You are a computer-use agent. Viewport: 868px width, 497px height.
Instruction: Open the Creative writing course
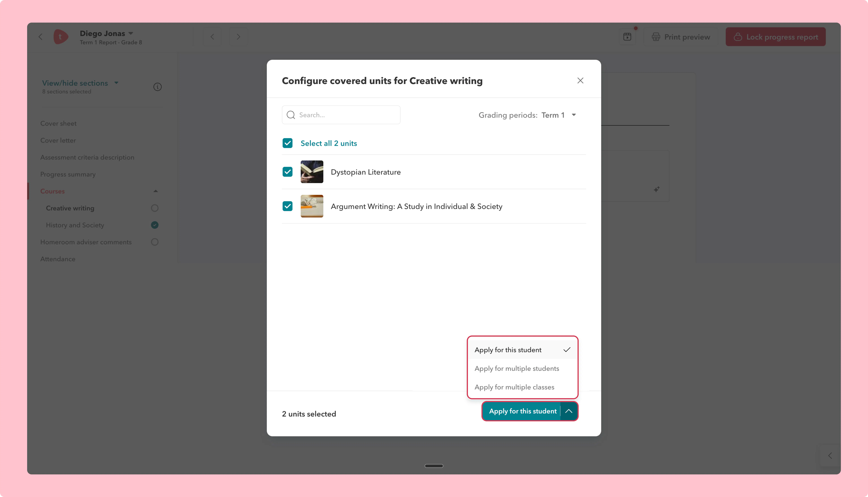point(70,208)
